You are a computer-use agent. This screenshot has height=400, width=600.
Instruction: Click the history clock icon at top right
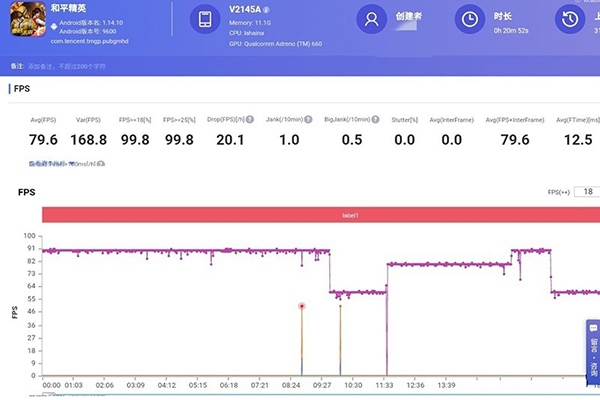click(x=570, y=19)
